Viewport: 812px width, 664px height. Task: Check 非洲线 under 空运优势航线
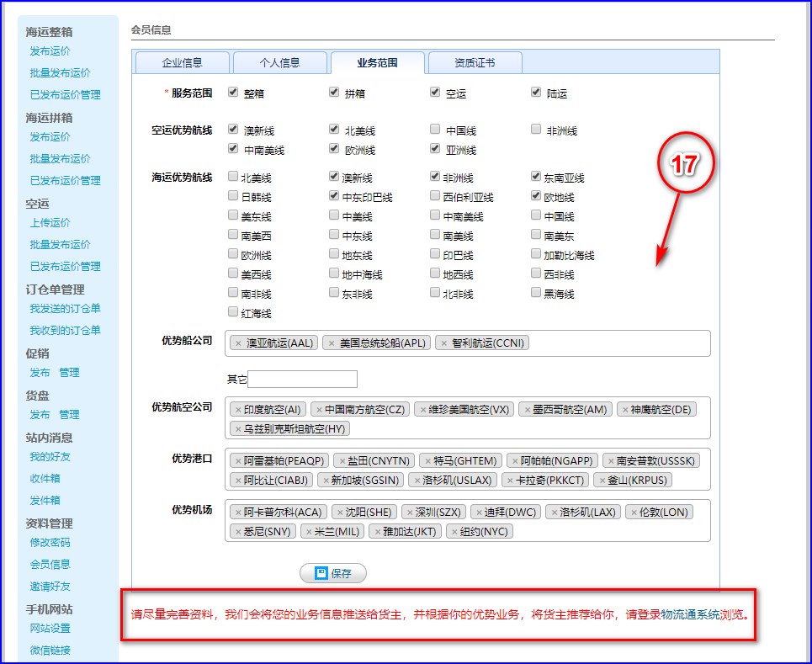[x=536, y=129]
